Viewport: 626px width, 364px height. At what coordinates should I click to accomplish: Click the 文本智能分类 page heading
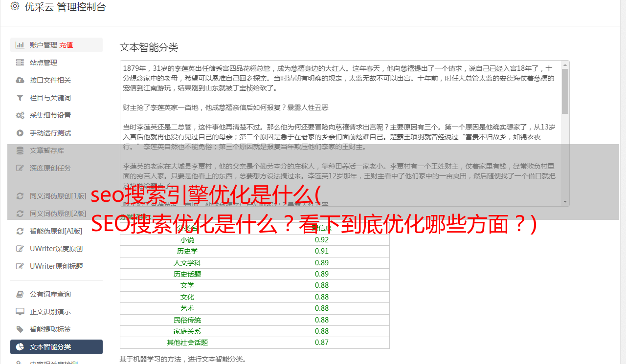tap(149, 47)
